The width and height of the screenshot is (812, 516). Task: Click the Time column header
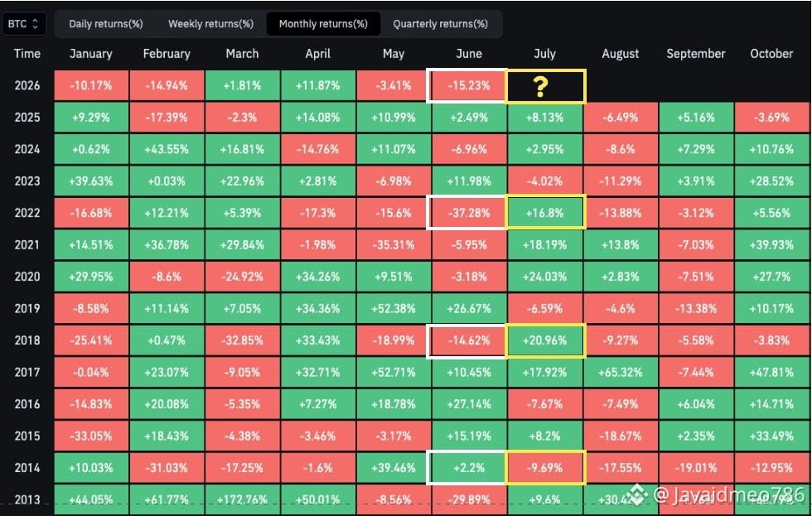coord(27,54)
